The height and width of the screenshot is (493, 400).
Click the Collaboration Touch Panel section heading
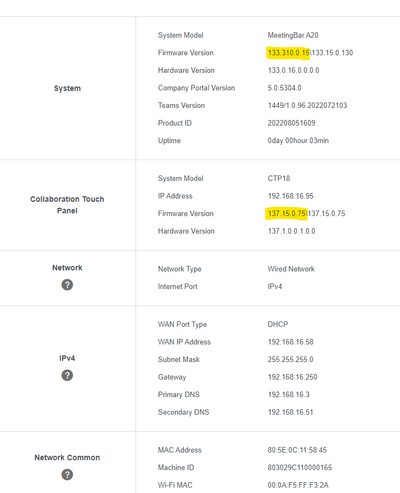coord(67,205)
